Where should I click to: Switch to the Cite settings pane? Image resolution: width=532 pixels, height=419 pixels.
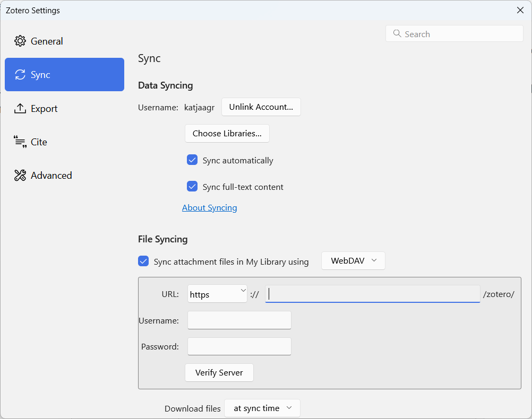point(64,142)
